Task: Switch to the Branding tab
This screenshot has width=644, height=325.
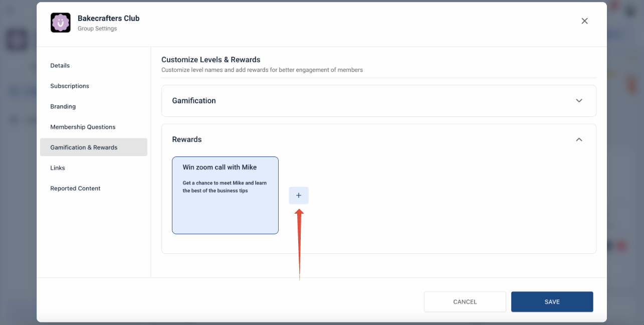Action: 63,107
